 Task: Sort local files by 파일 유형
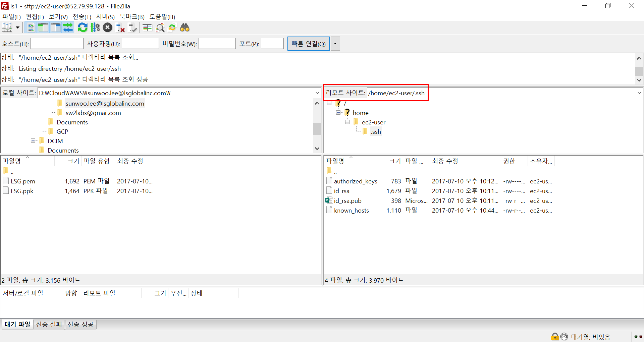98,161
